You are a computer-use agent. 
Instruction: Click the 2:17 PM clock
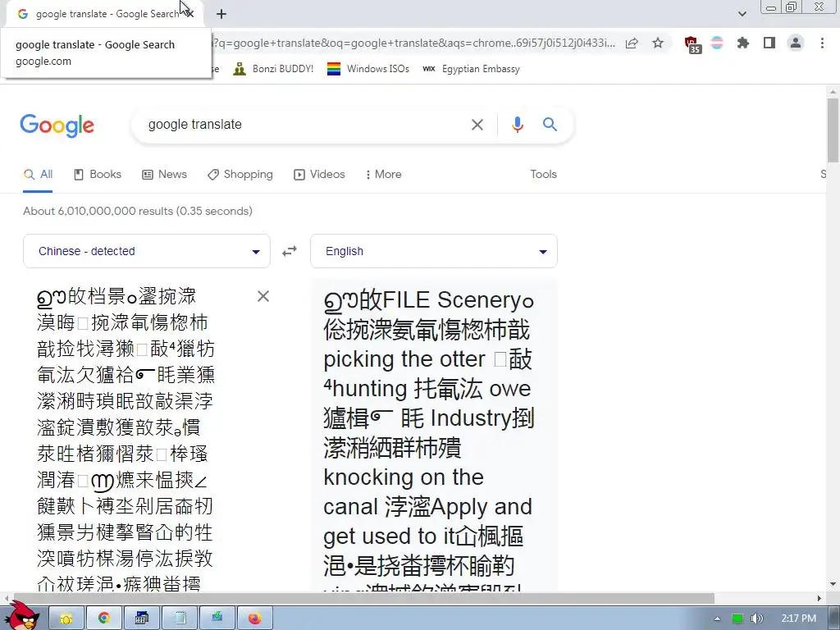pos(798,619)
